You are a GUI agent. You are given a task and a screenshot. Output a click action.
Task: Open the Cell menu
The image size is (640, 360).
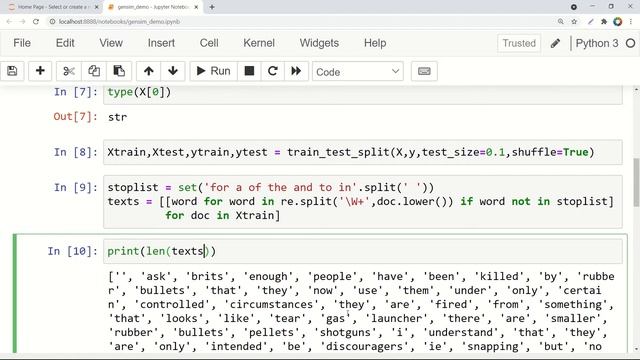[x=209, y=43]
